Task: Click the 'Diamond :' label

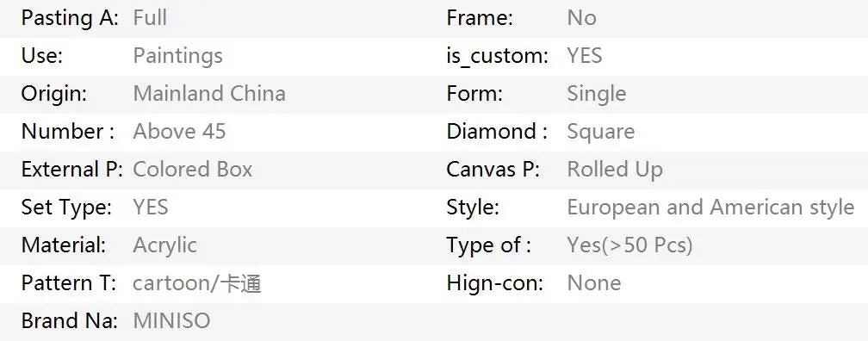Action: click(x=497, y=131)
